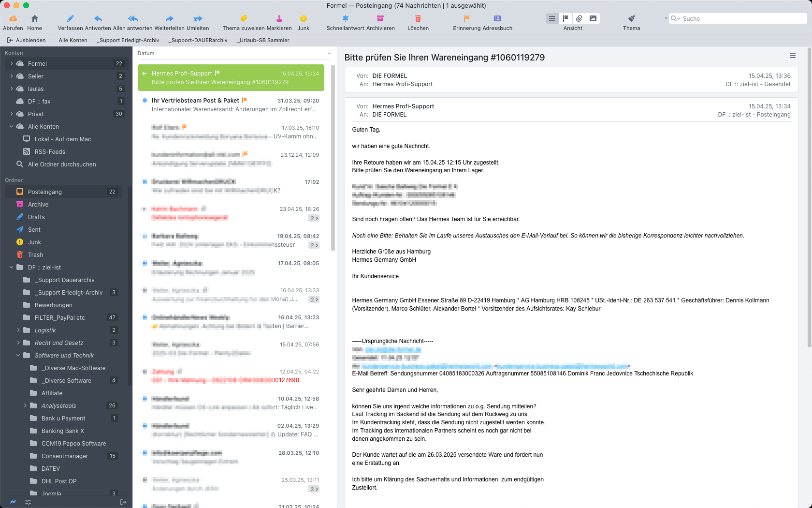Open the _Urlaub-SB Sammler favorites tab
Screen dimensions: 812x508
263,40
